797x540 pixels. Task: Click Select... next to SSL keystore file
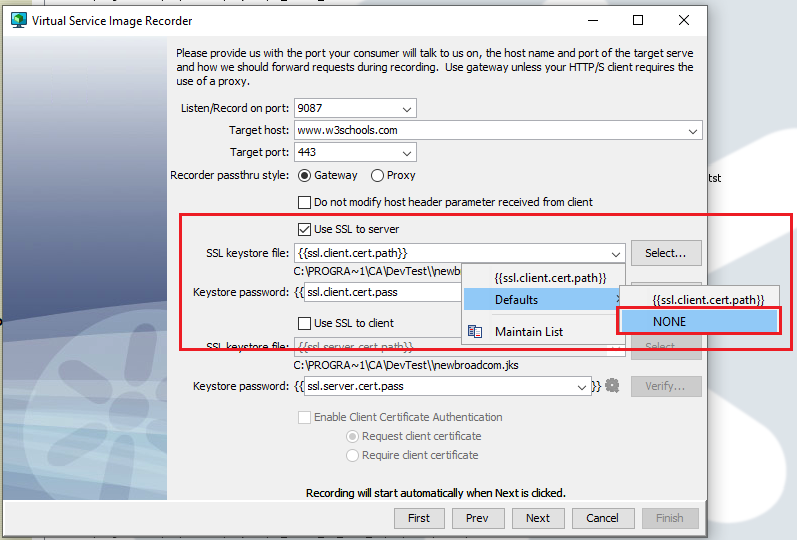click(x=665, y=253)
